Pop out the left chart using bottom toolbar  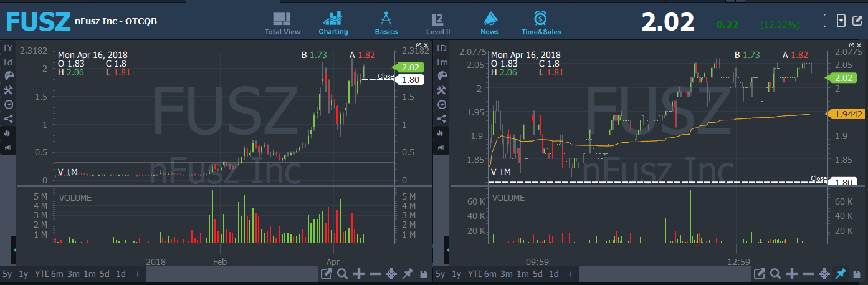click(327, 274)
